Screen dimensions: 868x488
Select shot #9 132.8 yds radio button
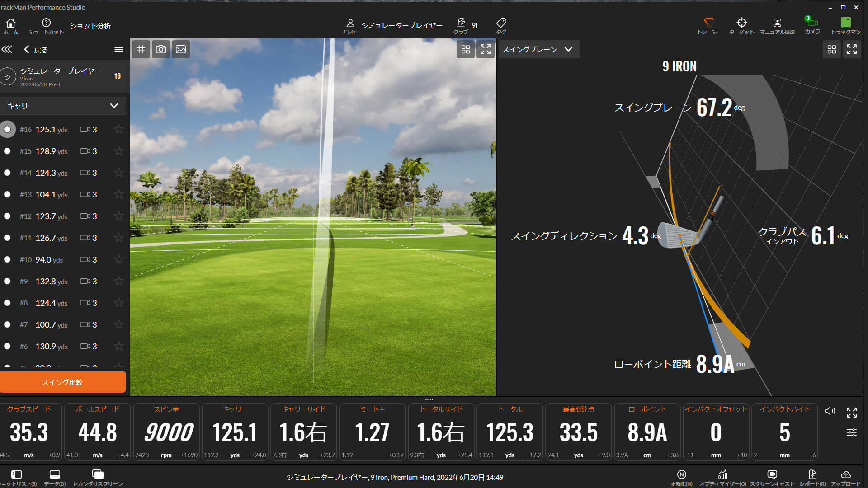click(x=7, y=282)
